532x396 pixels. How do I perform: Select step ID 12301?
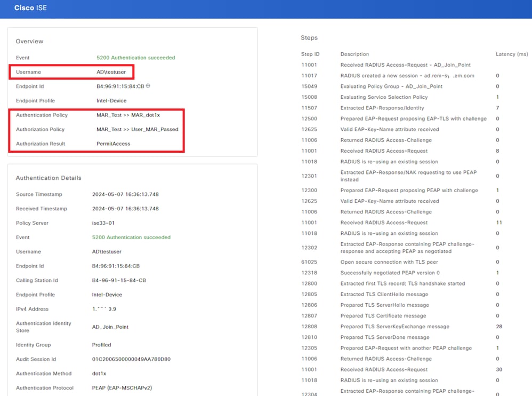[x=309, y=176]
